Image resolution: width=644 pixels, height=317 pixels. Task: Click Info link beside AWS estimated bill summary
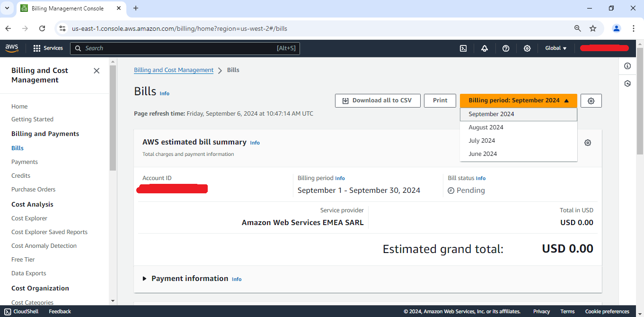click(x=255, y=143)
